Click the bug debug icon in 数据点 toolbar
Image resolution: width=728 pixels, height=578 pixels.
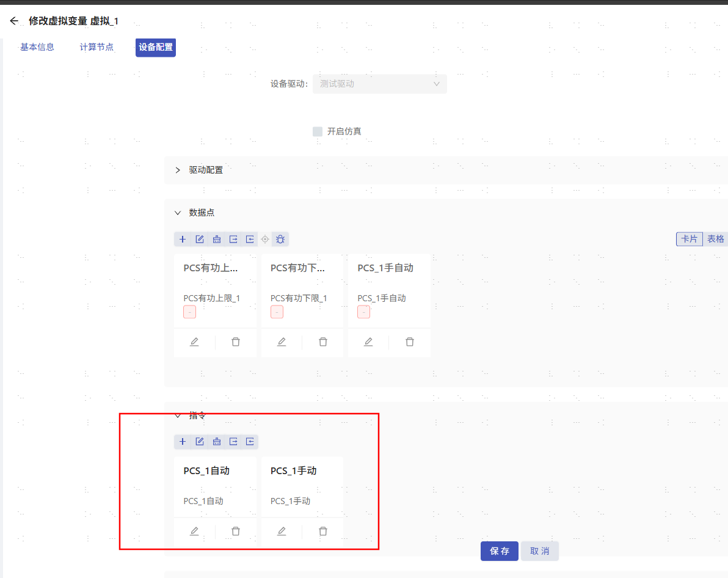(x=280, y=239)
